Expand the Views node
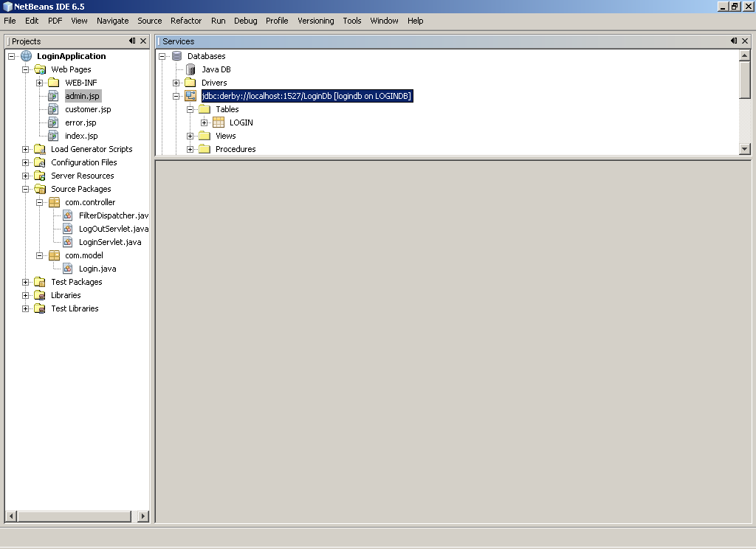This screenshot has width=756, height=549. pos(190,135)
